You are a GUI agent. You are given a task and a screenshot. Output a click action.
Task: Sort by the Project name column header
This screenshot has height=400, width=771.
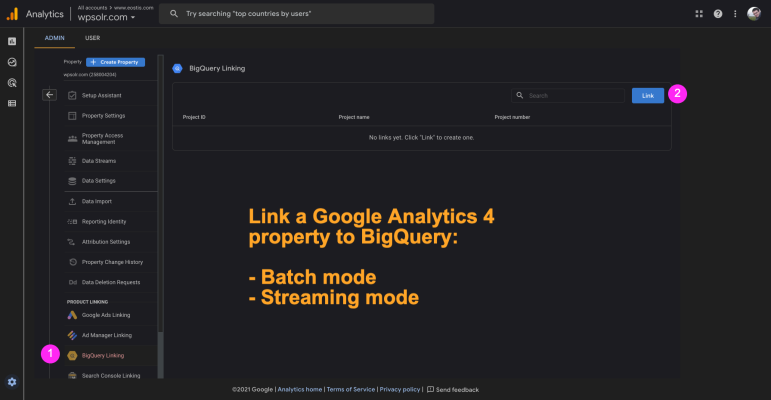[354, 117]
